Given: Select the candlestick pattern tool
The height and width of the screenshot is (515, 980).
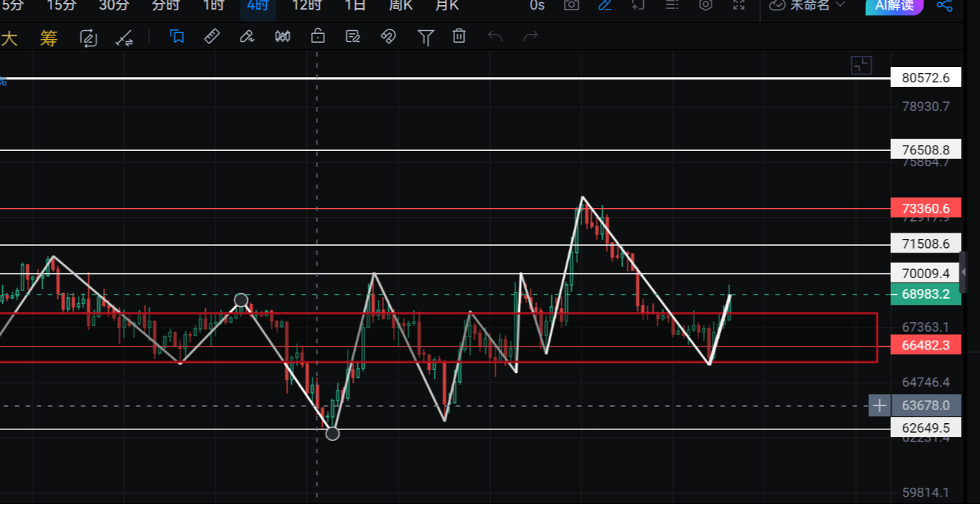Looking at the screenshot, I should pos(282,36).
